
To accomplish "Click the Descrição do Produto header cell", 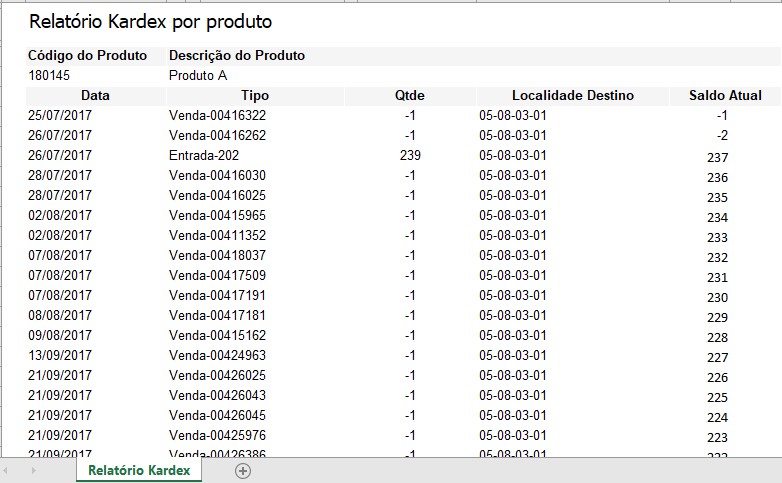I will pyautogui.click(x=237, y=56).
